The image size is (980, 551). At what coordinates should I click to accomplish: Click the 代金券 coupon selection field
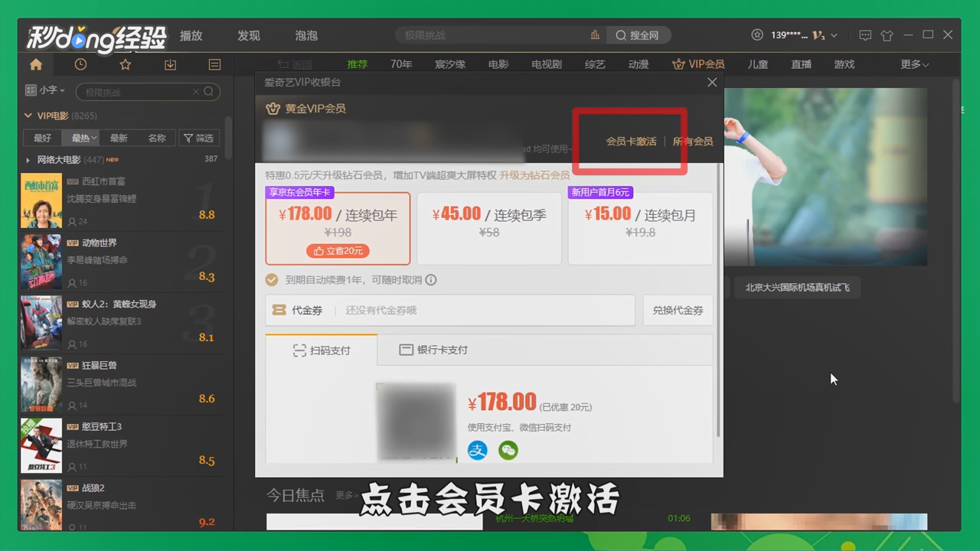coord(450,311)
